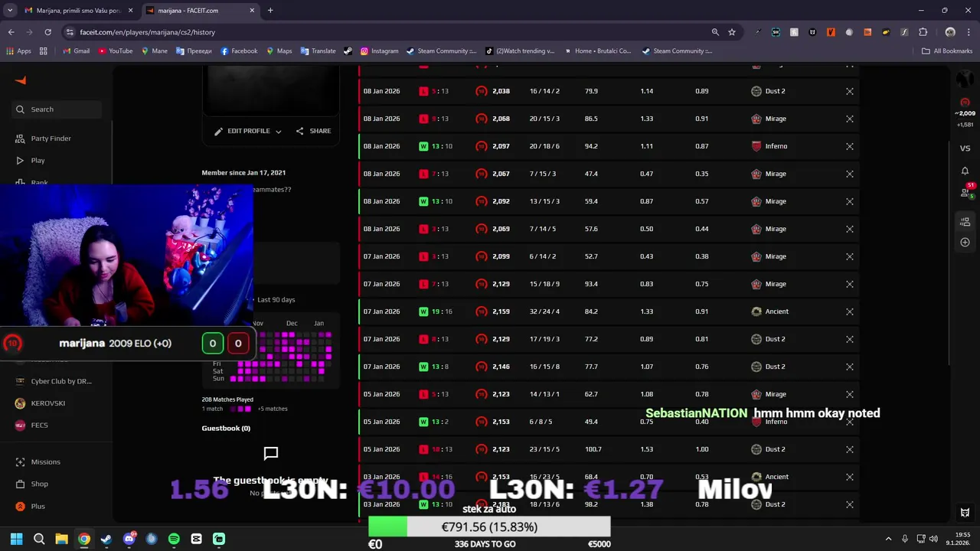Open the Gmail bookmark

tap(76, 51)
